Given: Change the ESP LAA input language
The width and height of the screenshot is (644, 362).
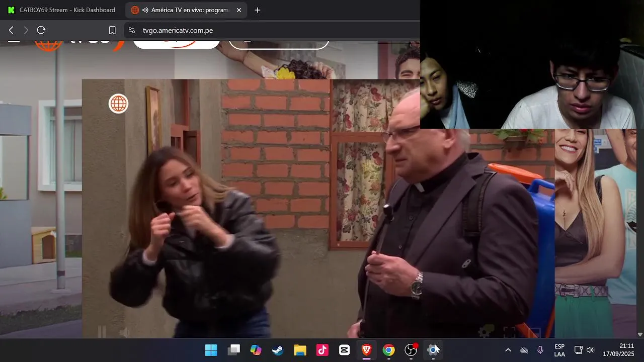Looking at the screenshot, I should (x=559, y=350).
